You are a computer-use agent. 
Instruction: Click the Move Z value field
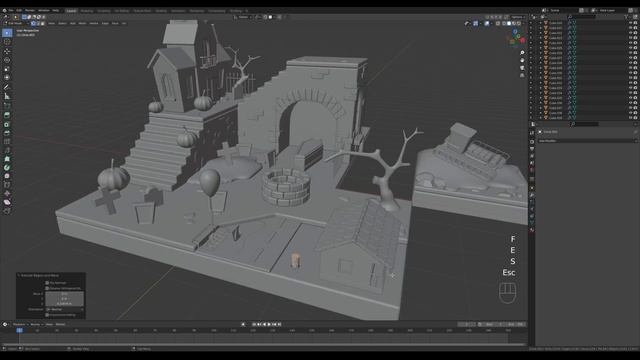tap(64, 304)
